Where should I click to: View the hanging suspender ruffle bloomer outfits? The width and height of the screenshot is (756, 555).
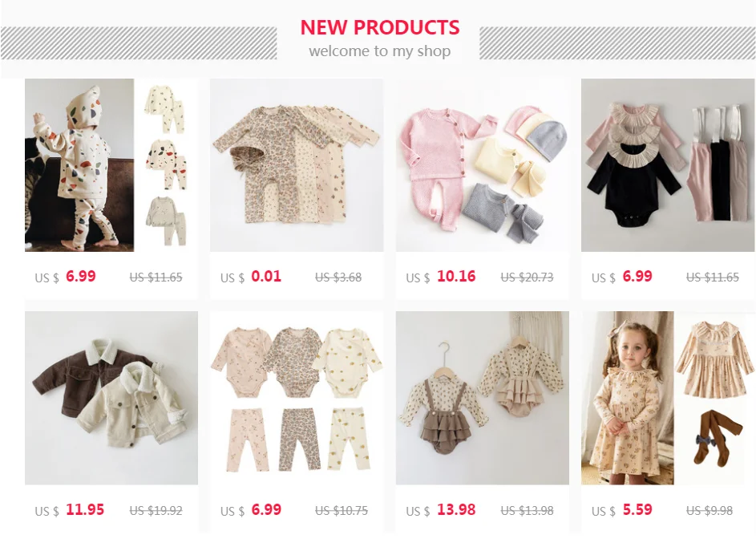coord(482,398)
